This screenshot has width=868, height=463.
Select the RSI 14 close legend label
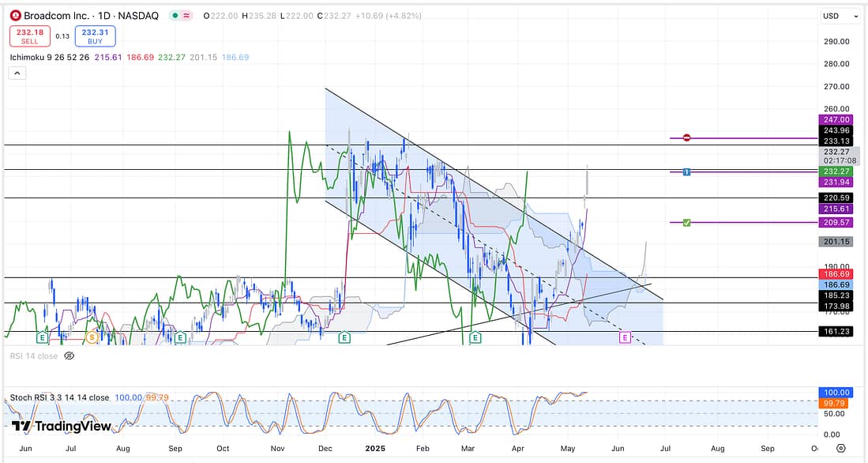(x=34, y=356)
